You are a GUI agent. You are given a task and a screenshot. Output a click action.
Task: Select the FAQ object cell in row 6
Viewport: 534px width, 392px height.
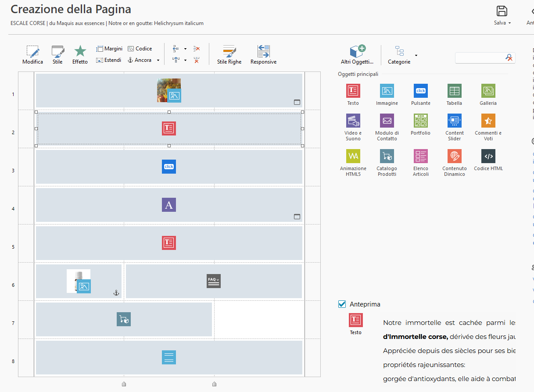pos(214,281)
